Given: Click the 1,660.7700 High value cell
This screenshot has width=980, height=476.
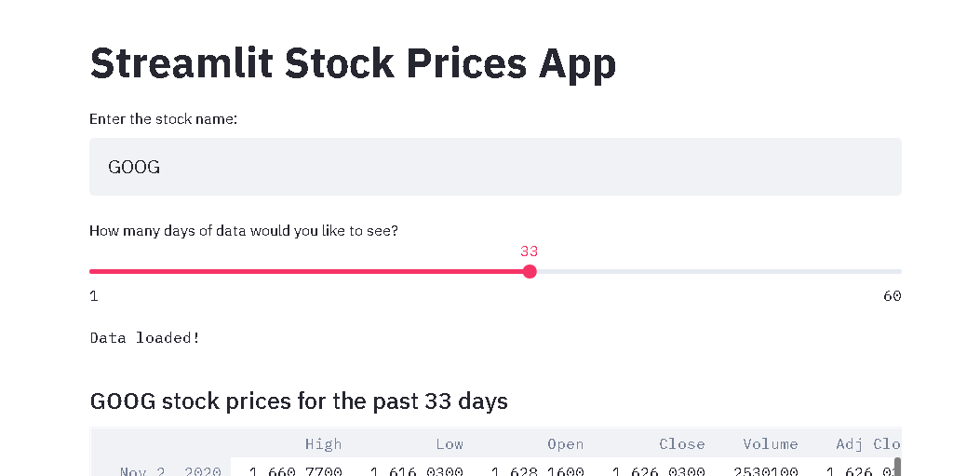Looking at the screenshot, I should (296, 470).
